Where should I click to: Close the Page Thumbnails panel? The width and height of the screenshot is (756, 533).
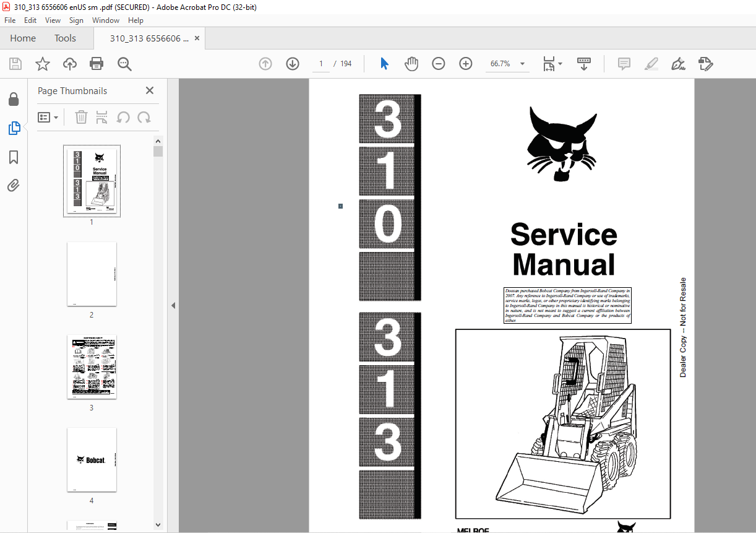click(150, 90)
